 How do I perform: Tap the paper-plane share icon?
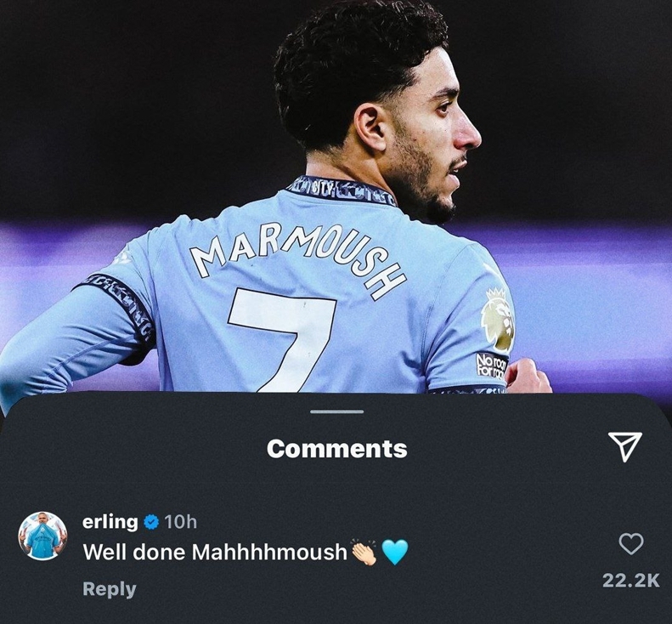[x=625, y=446]
